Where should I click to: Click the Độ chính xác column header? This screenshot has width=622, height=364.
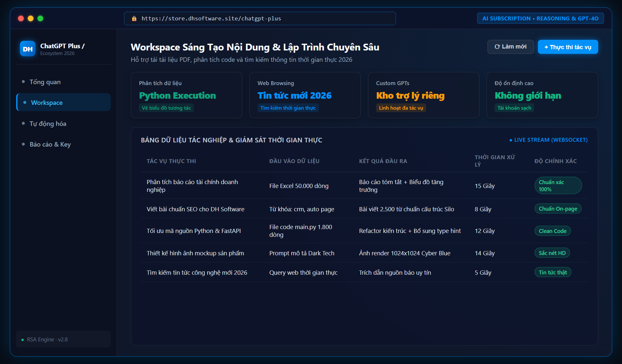556,161
